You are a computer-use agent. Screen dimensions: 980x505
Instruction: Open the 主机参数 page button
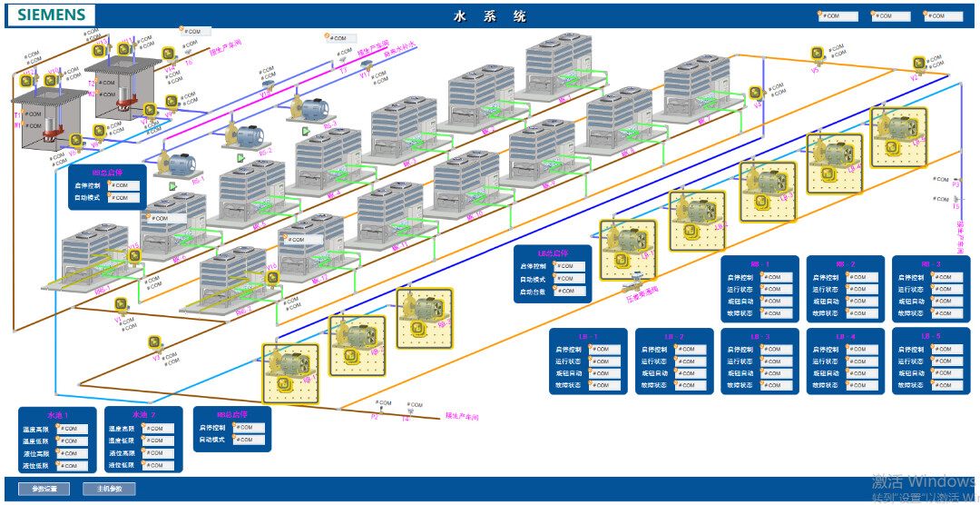pos(109,489)
